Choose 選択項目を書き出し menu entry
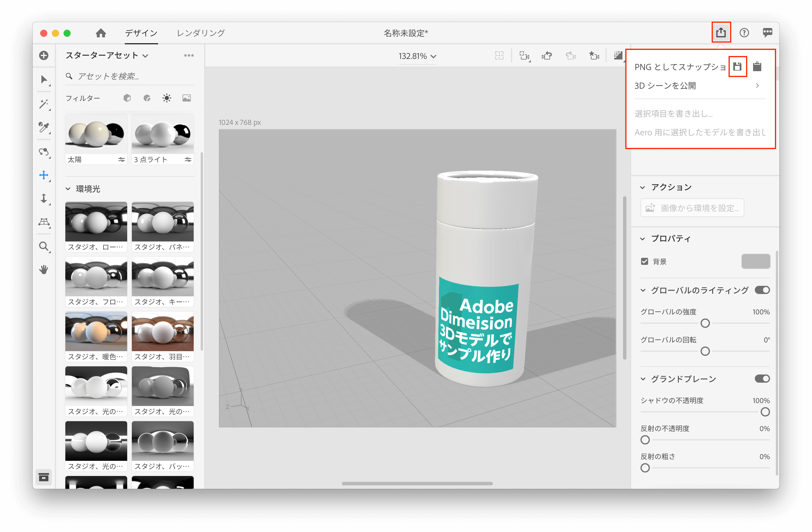The height and width of the screenshot is (532, 812). pyautogui.click(x=673, y=114)
